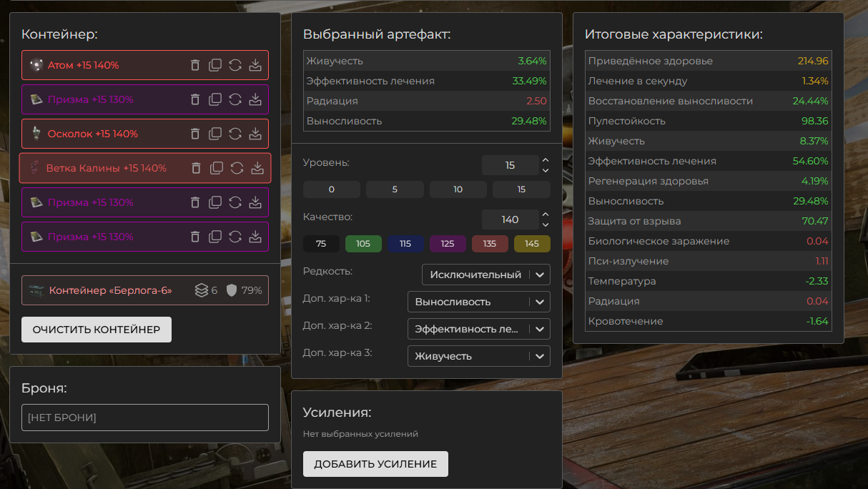Image resolution: width=868 pixels, height=489 pixels.
Task: Click the download tray icon on Атом row
Action: pos(255,65)
